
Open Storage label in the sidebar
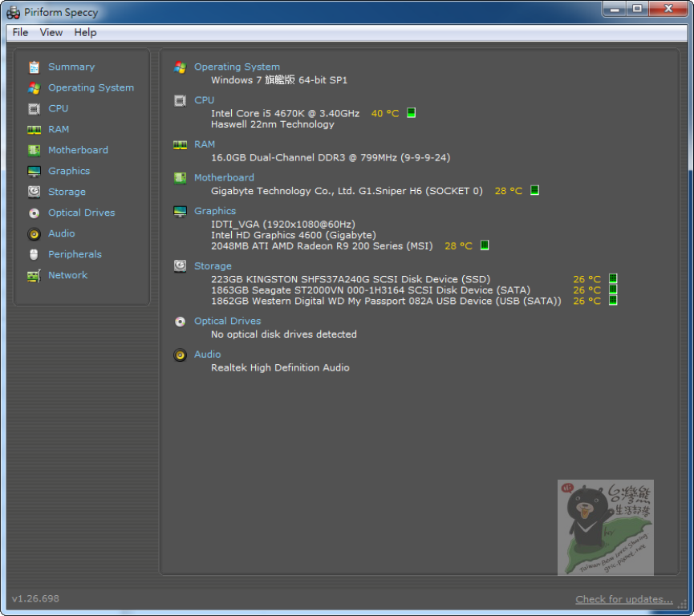pyautogui.click(x=67, y=192)
